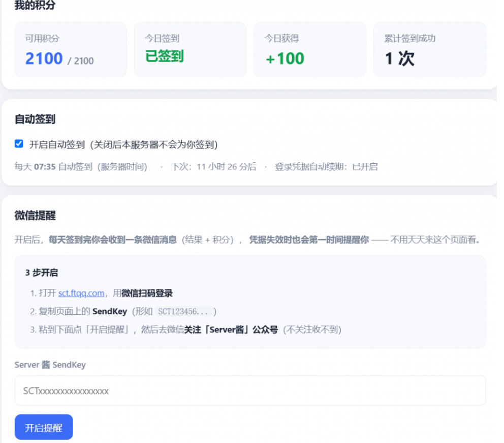Click the 自动签到 section heading
Viewport: 504px width, 443px height.
[x=35, y=119]
